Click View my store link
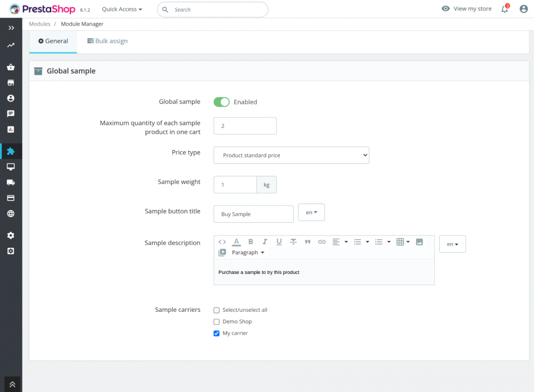534x392 pixels. 467,9
